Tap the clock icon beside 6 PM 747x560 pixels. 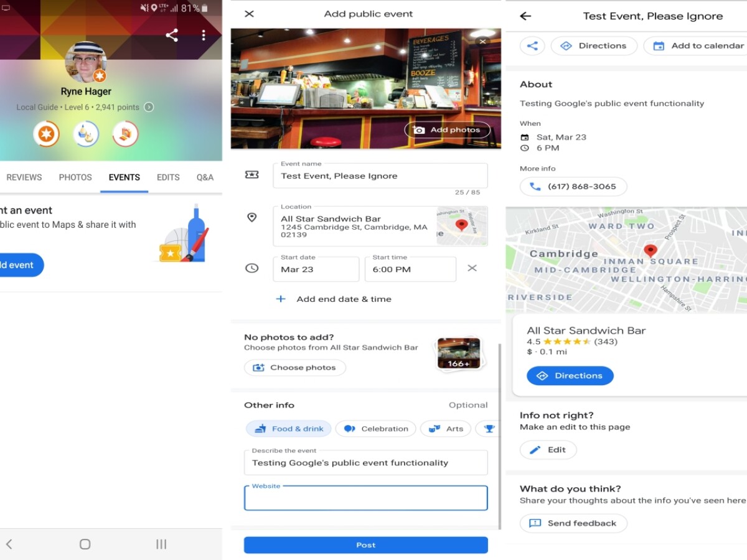tap(525, 148)
